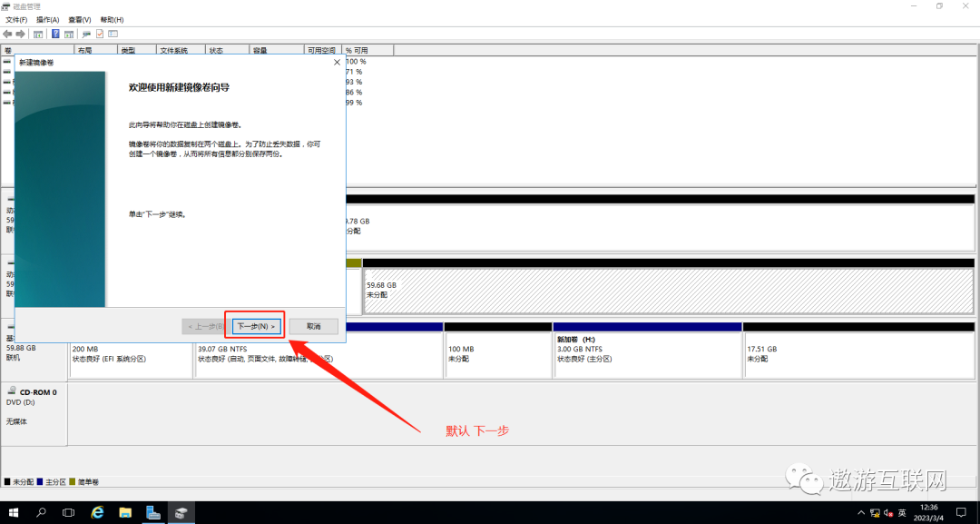Click the 主分区 blue legend swatch

pyautogui.click(x=40, y=481)
